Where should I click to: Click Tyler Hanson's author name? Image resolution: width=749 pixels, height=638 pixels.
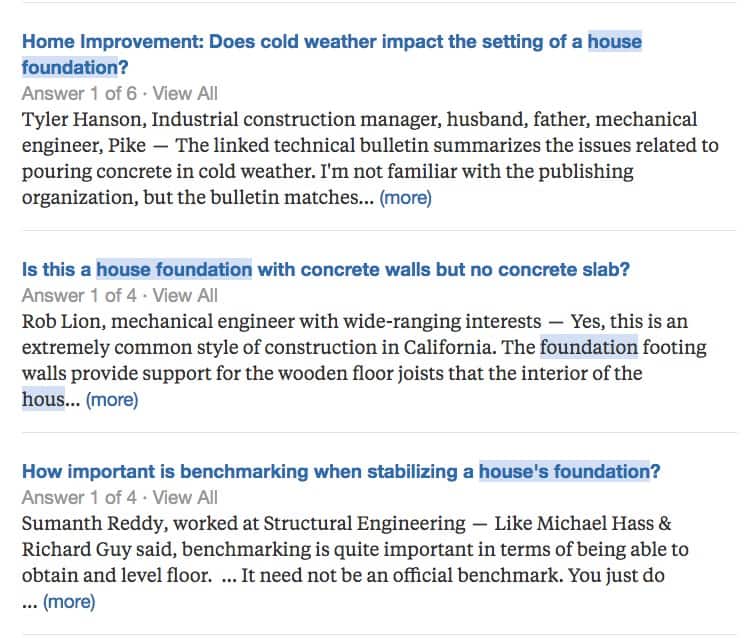(x=82, y=119)
